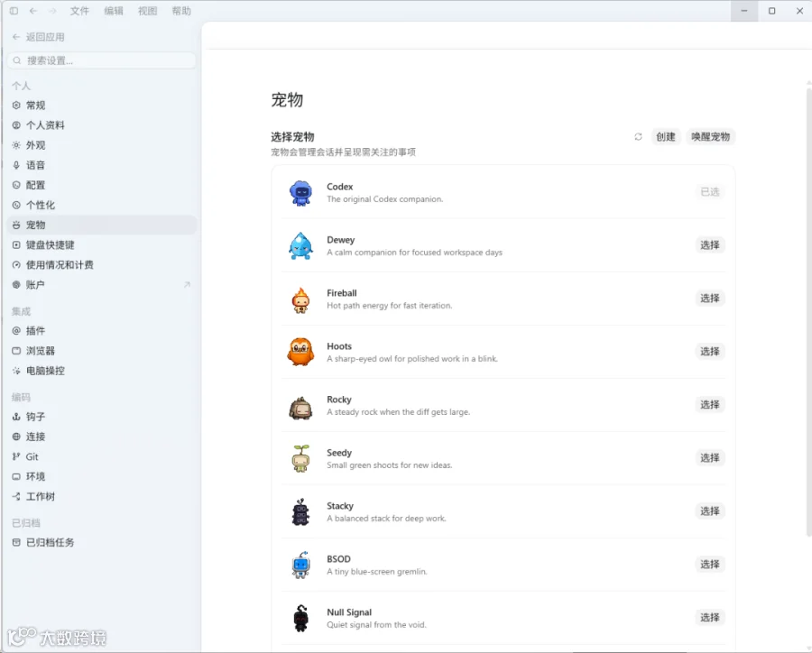Open the 帮助 menu
This screenshot has height=653, width=812.
tap(181, 11)
